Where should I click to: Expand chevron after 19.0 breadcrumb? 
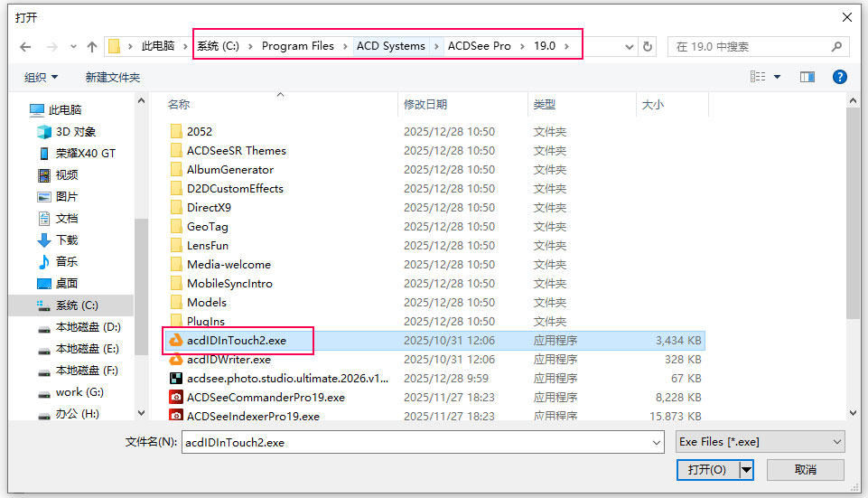pyautogui.click(x=567, y=46)
